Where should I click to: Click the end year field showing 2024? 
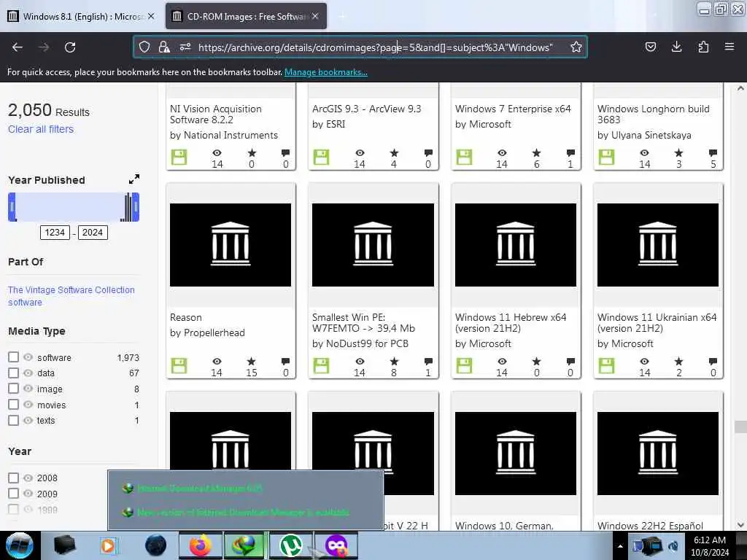pyautogui.click(x=93, y=233)
